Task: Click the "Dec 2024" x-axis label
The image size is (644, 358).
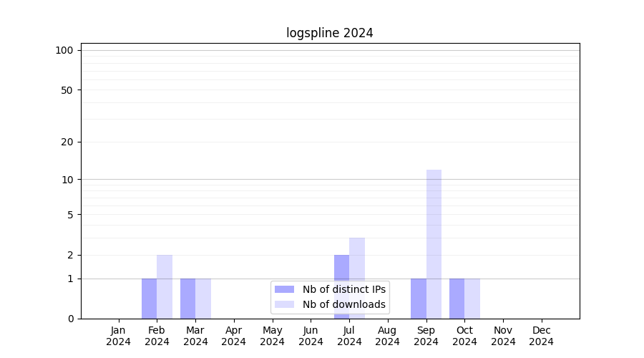Action: pyautogui.click(x=542, y=336)
